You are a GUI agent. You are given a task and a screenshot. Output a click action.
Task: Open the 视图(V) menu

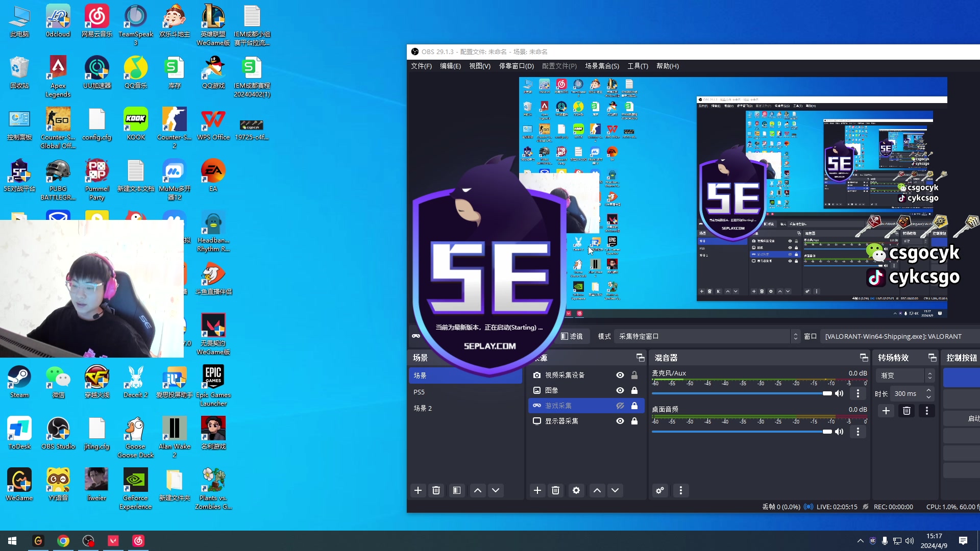click(x=480, y=66)
